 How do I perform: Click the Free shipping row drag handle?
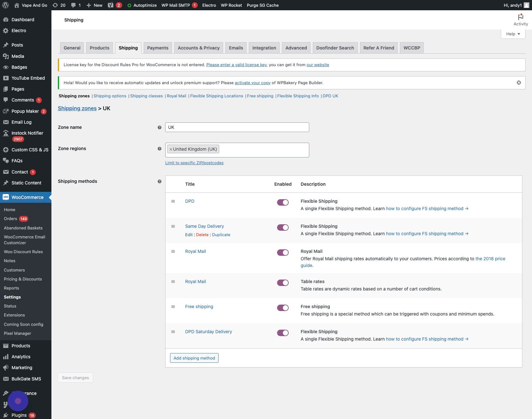[173, 307]
